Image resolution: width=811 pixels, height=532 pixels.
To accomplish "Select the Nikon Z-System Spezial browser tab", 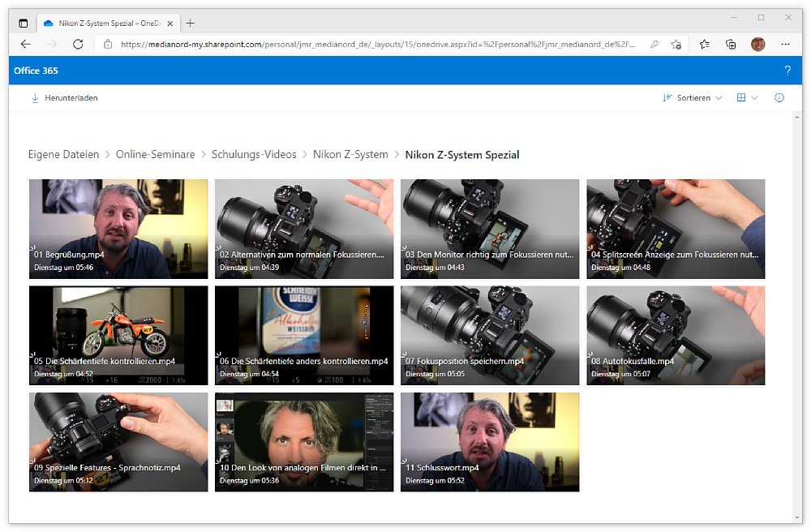I will click(x=109, y=24).
